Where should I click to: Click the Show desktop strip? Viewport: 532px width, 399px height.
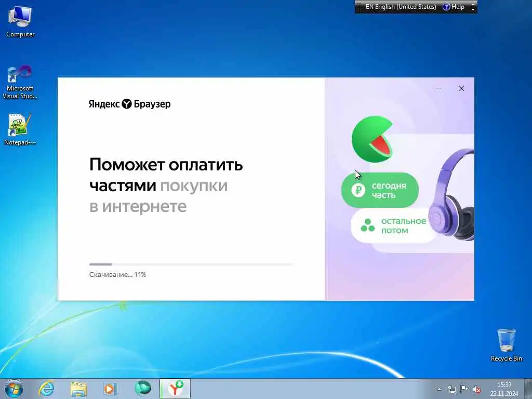(x=528, y=389)
